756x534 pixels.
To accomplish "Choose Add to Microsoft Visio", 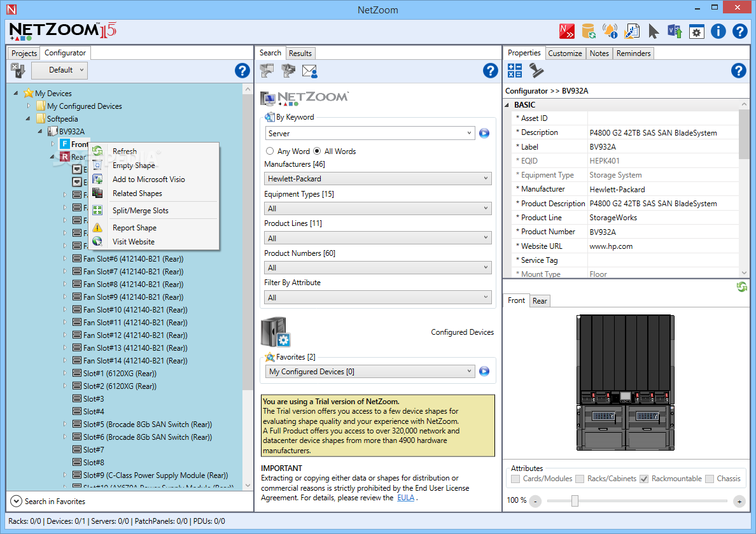I will click(x=153, y=179).
